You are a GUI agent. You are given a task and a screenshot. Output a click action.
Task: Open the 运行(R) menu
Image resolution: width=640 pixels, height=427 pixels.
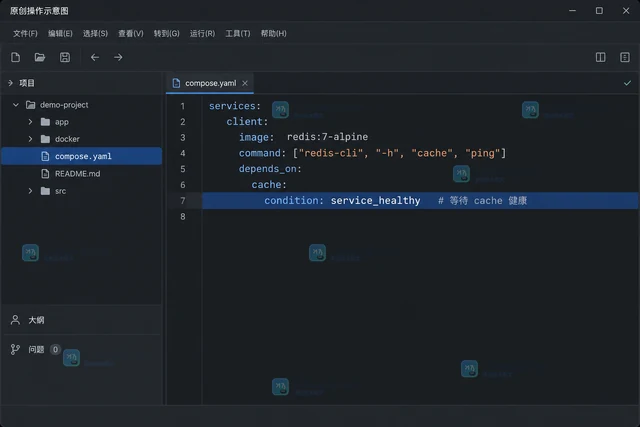(x=202, y=33)
